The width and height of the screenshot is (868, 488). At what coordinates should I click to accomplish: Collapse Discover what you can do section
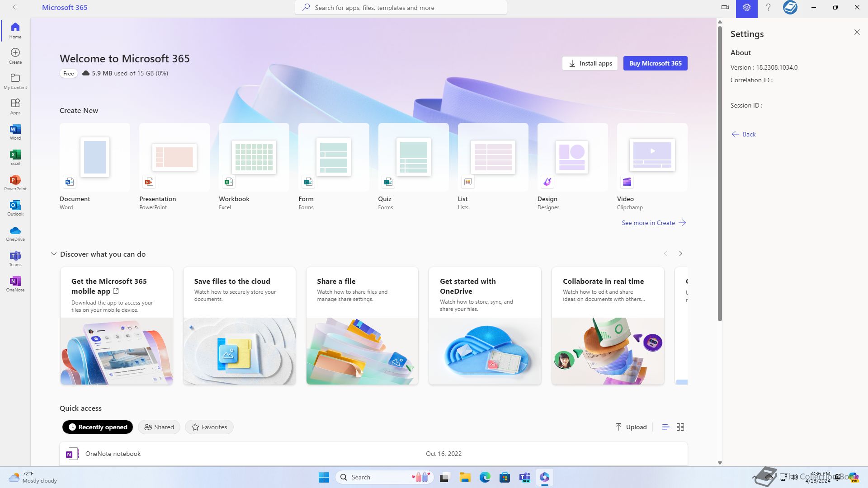click(53, 254)
